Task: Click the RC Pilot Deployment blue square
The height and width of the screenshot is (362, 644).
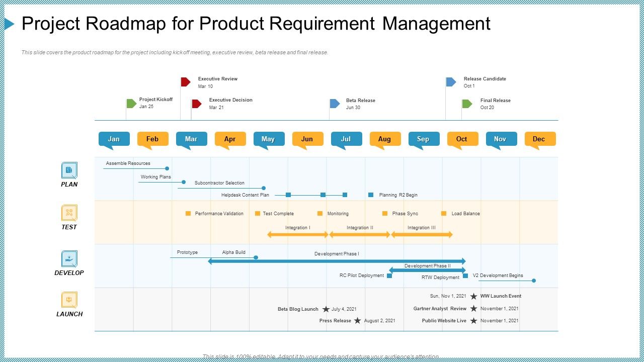Action: 389,276
